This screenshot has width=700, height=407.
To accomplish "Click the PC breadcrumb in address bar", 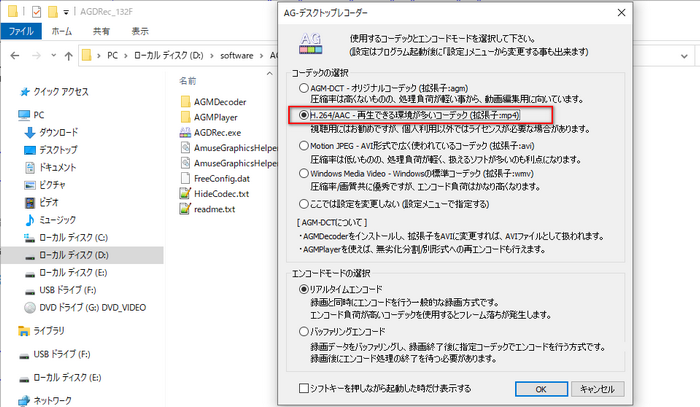I will [x=112, y=55].
